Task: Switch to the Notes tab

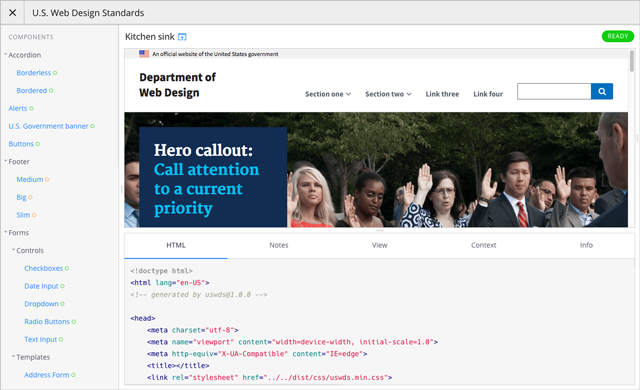Action: tap(279, 246)
